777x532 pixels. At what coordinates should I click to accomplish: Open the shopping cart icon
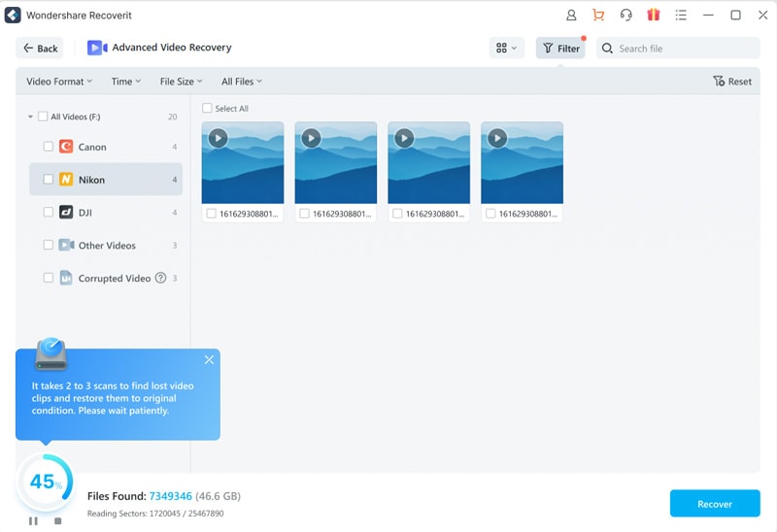coord(598,16)
